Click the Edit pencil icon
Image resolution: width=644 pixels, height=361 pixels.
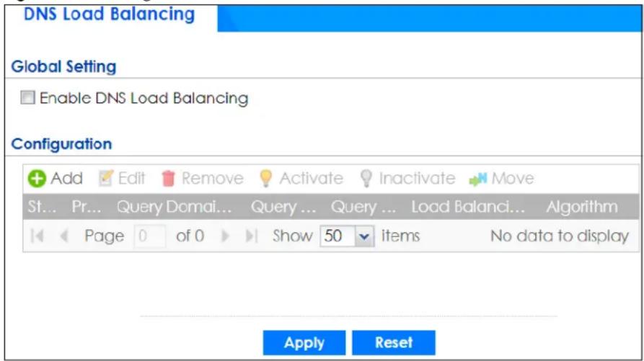tap(105, 179)
